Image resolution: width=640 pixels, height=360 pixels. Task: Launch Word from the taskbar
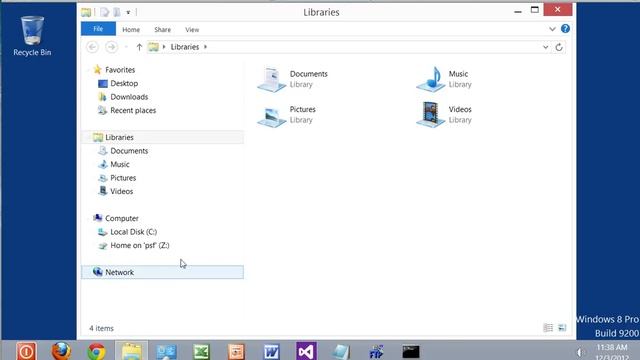click(x=271, y=351)
